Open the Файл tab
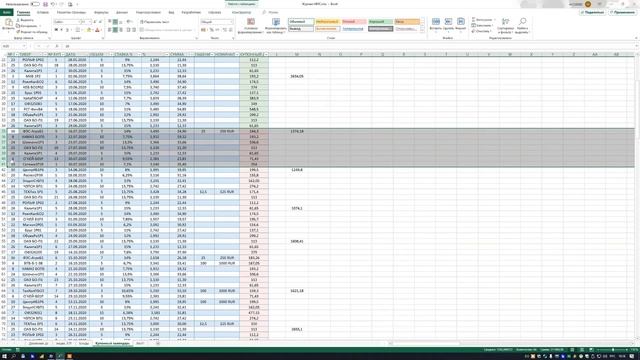 point(7,12)
